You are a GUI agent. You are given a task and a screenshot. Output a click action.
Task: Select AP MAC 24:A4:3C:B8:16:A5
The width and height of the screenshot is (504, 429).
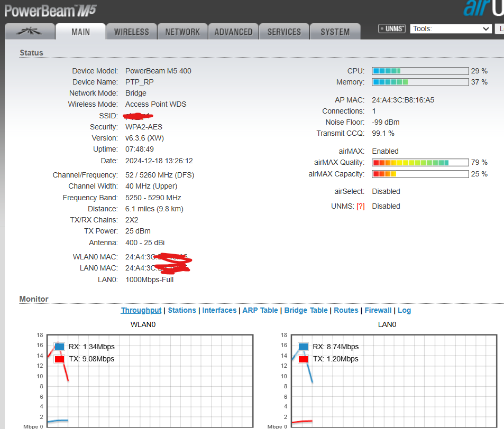(x=403, y=100)
